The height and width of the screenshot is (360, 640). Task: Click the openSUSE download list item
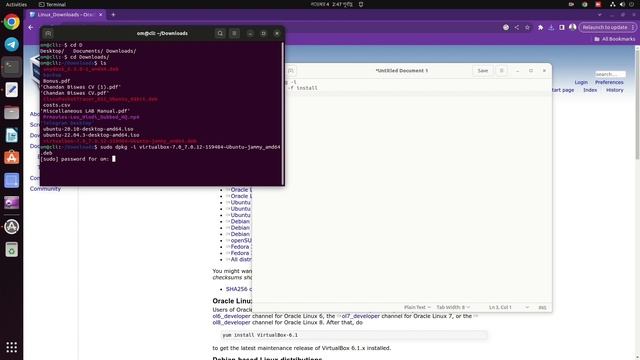click(x=241, y=240)
